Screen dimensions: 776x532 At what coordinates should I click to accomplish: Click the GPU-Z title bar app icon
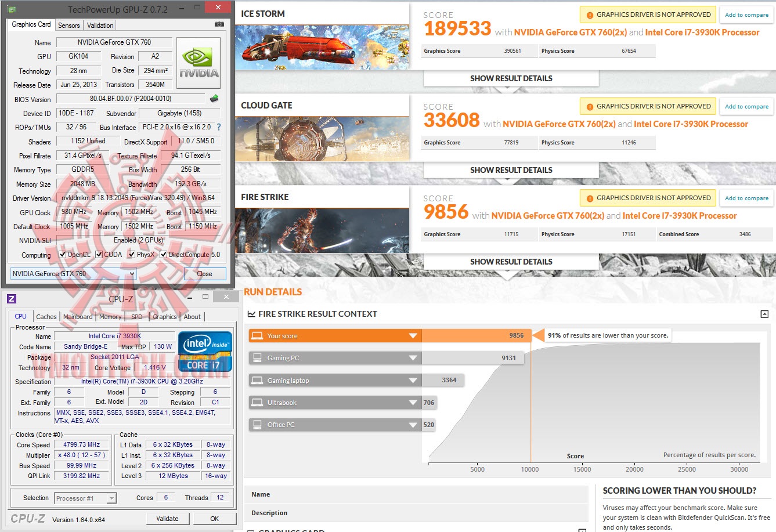11,9
